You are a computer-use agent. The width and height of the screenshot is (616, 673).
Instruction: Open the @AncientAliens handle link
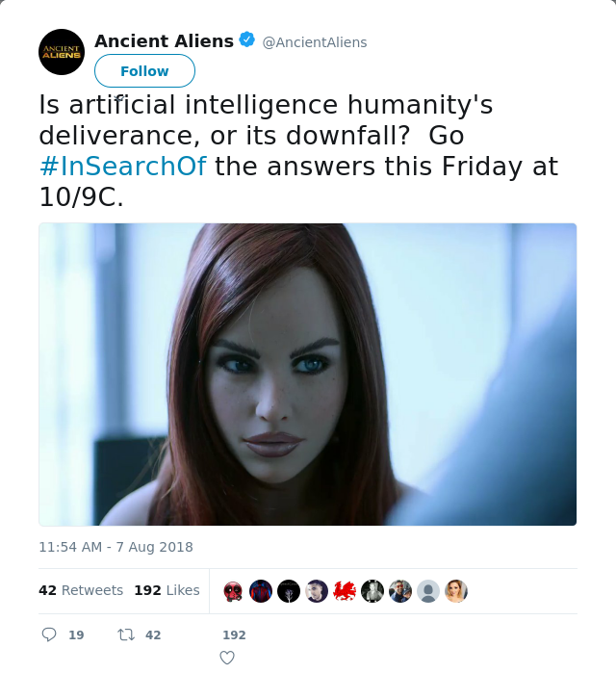click(315, 42)
